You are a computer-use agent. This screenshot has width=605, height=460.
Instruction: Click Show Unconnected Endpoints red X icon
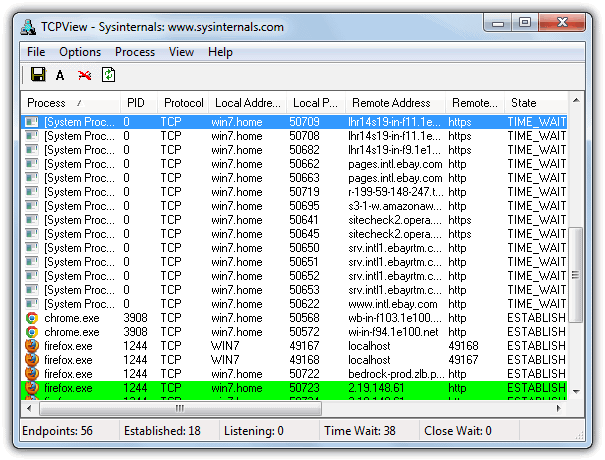[84, 75]
